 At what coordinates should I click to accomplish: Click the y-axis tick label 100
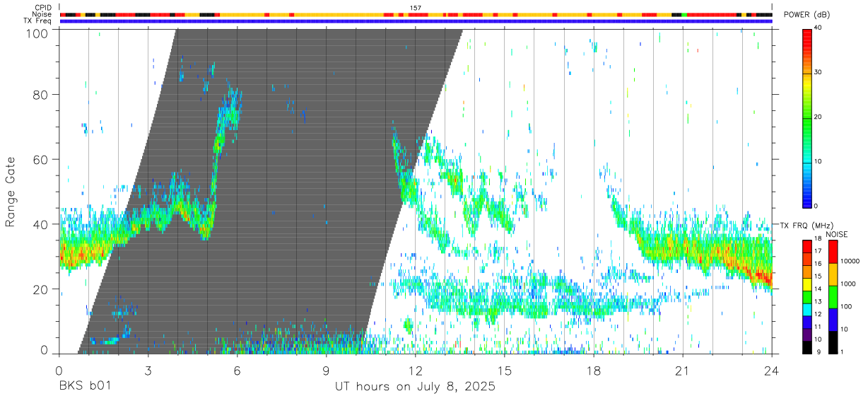coord(38,33)
